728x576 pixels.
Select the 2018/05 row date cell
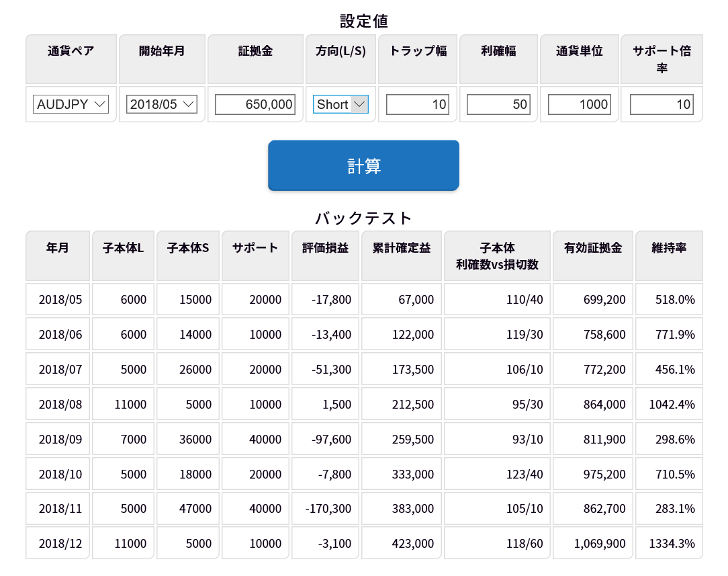coord(58,299)
